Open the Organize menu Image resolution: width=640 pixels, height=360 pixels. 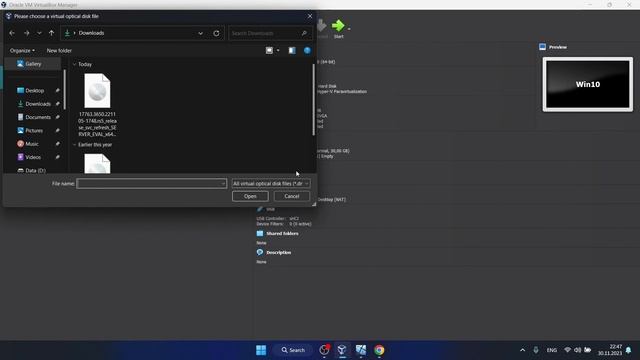(22, 51)
